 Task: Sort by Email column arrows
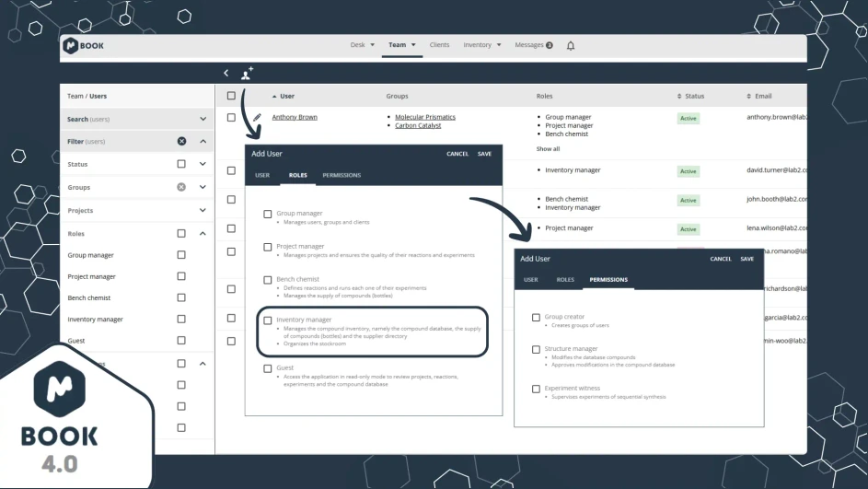[x=749, y=97]
